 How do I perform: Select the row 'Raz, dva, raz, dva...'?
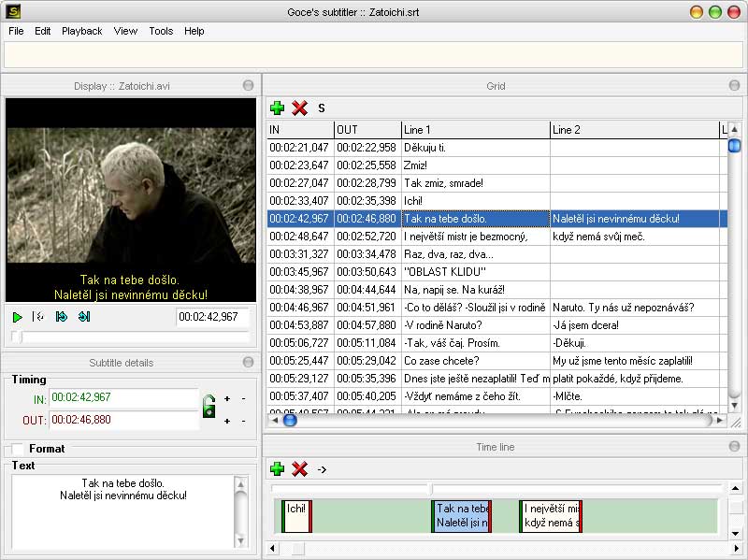pyautogui.click(x=497, y=254)
